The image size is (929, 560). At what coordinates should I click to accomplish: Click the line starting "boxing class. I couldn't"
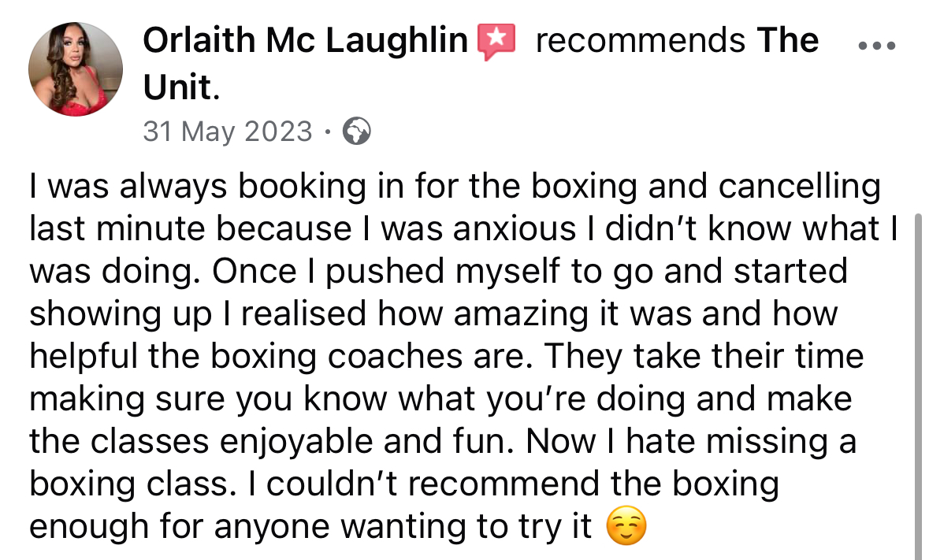pyautogui.click(x=404, y=484)
